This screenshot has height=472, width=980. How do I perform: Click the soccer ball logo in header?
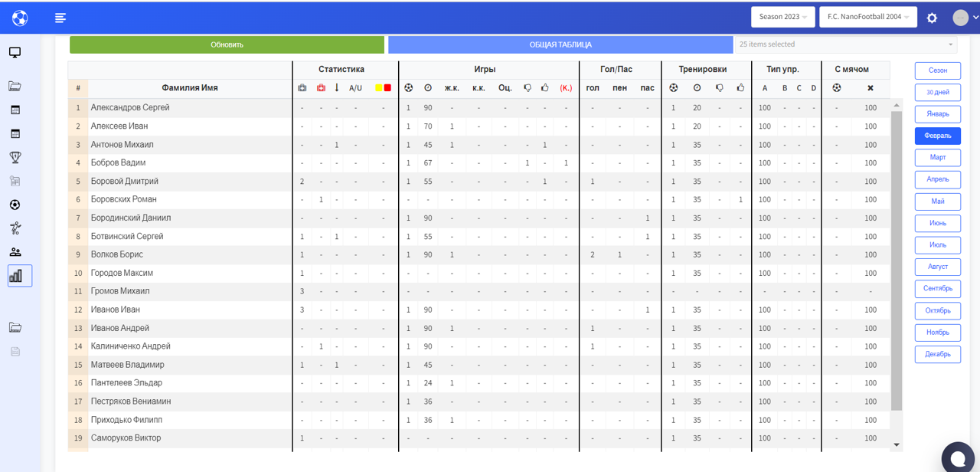[20, 18]
